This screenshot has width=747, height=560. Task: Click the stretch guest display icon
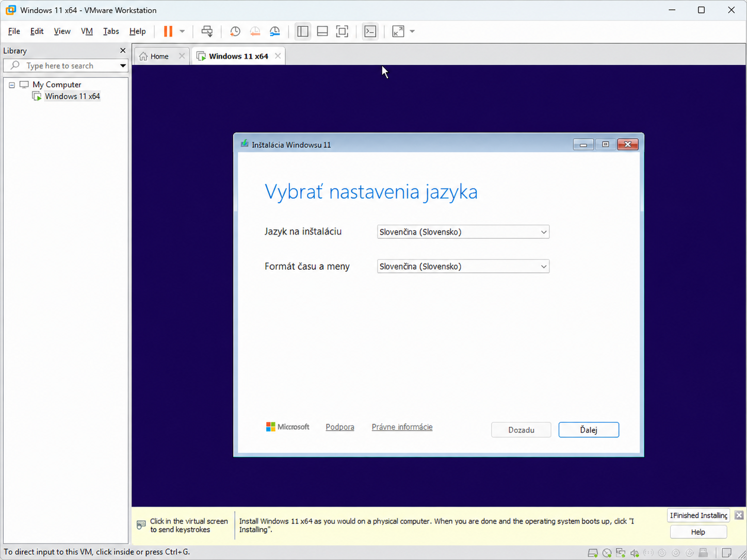coord(398,31)
